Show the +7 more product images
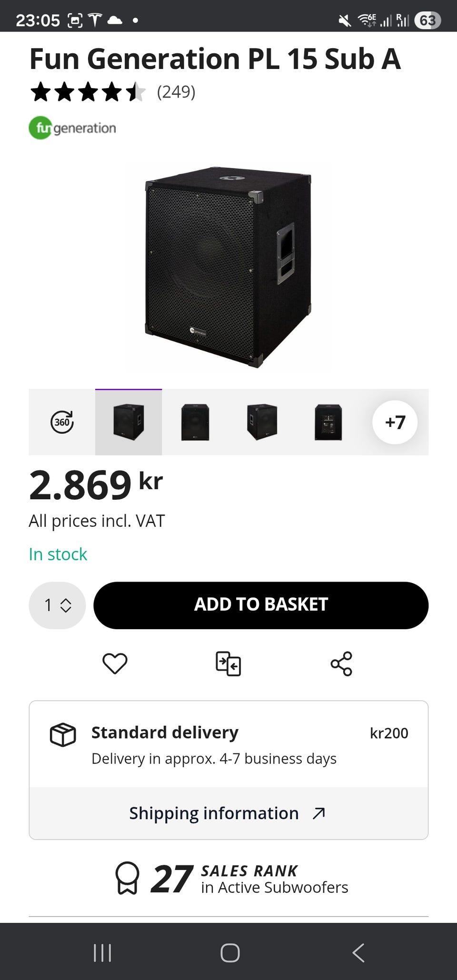The height and width of the screenshot is (980, 457). click(395, 422)
